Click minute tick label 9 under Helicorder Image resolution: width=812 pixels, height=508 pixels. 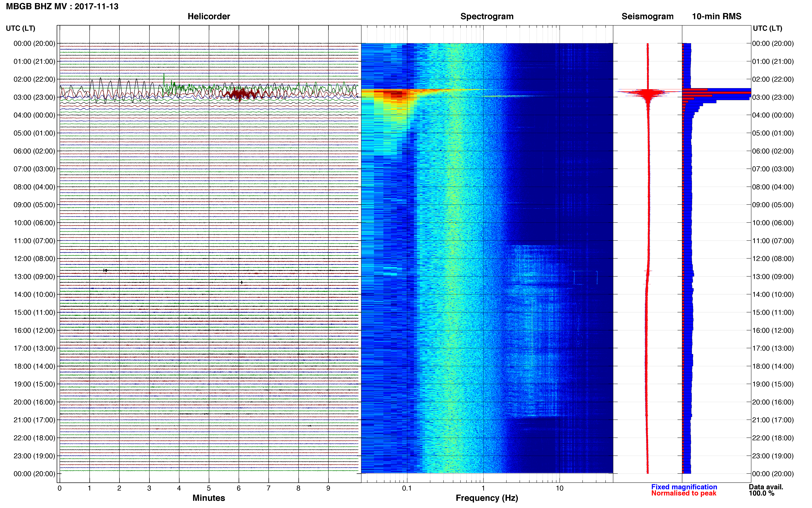(328, 488)
